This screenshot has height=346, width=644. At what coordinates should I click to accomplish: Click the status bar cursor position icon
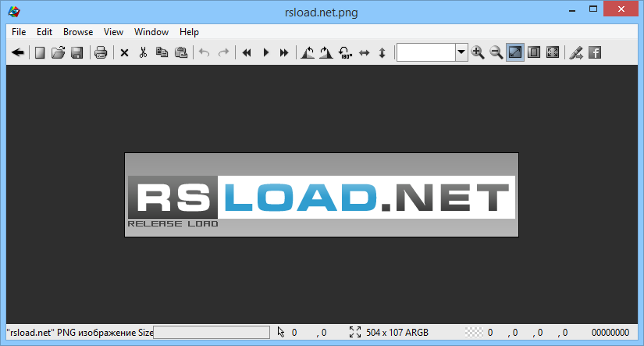coord(281,332)
